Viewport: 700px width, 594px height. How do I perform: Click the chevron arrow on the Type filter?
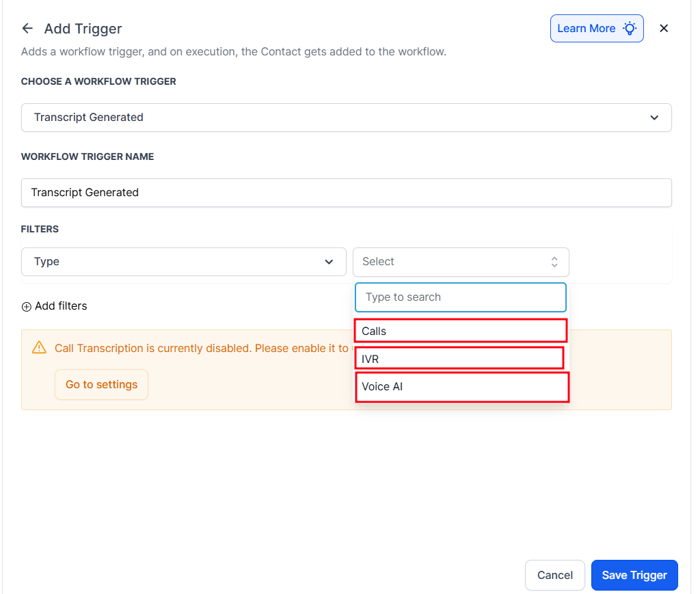click(x=329, y=262)
